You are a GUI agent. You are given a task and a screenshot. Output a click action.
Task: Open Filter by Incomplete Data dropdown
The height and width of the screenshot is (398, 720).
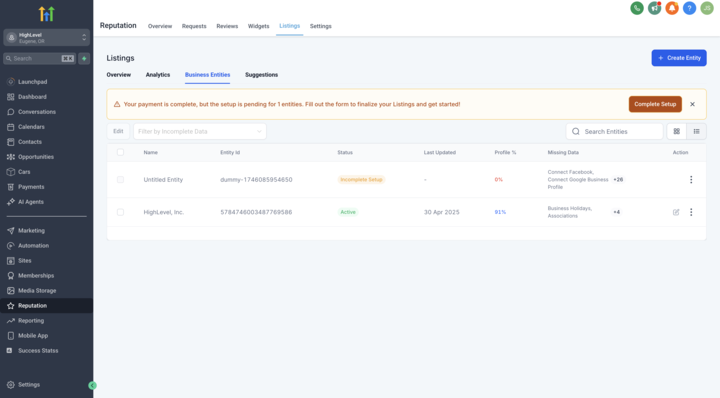pos(200,131)
